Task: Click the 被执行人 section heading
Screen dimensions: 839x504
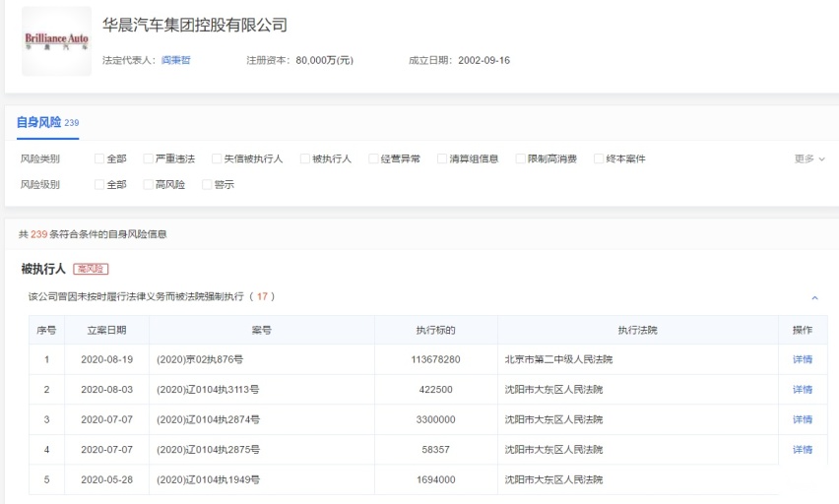Action: pyautogui.click(x=43, y=269)
